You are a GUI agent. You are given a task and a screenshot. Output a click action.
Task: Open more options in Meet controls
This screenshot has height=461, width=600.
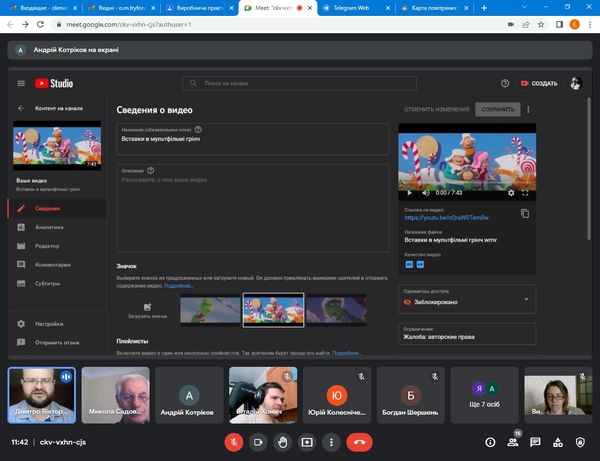click(x=331, y=442)
